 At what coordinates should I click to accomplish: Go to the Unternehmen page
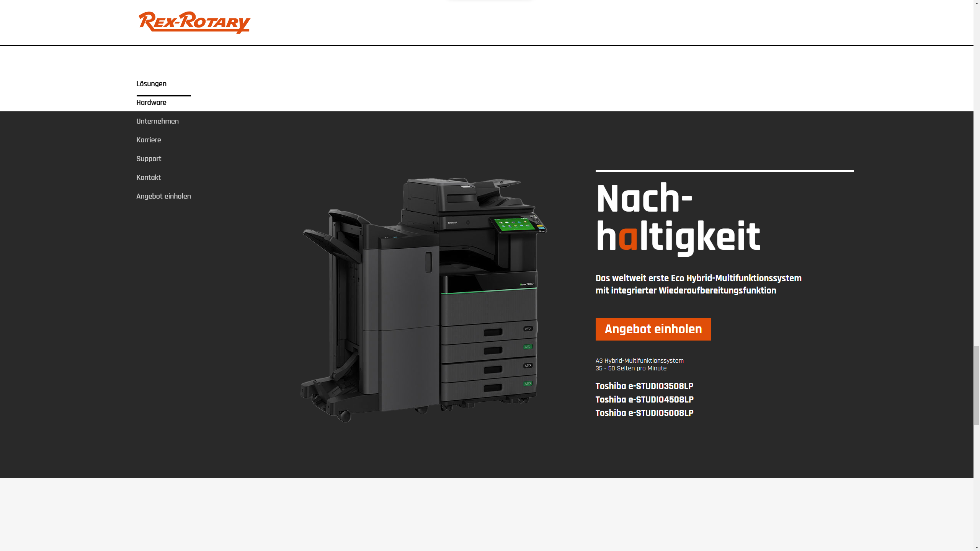pyautogui.click(x=157, y=121)
